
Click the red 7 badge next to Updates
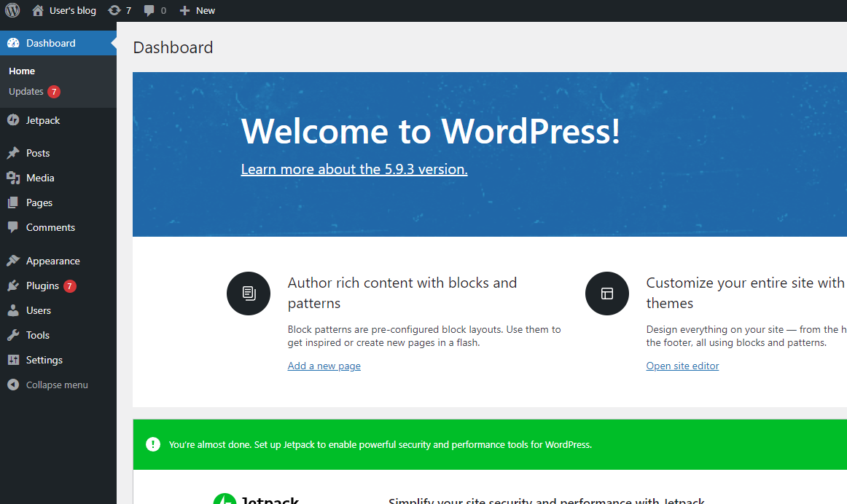(x=54, y=92)
